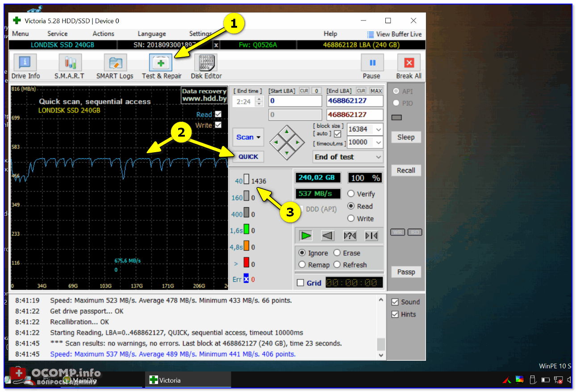Open the block size 16384 dropdown
The width and height of the screenshot is (576, 392).
379,129
